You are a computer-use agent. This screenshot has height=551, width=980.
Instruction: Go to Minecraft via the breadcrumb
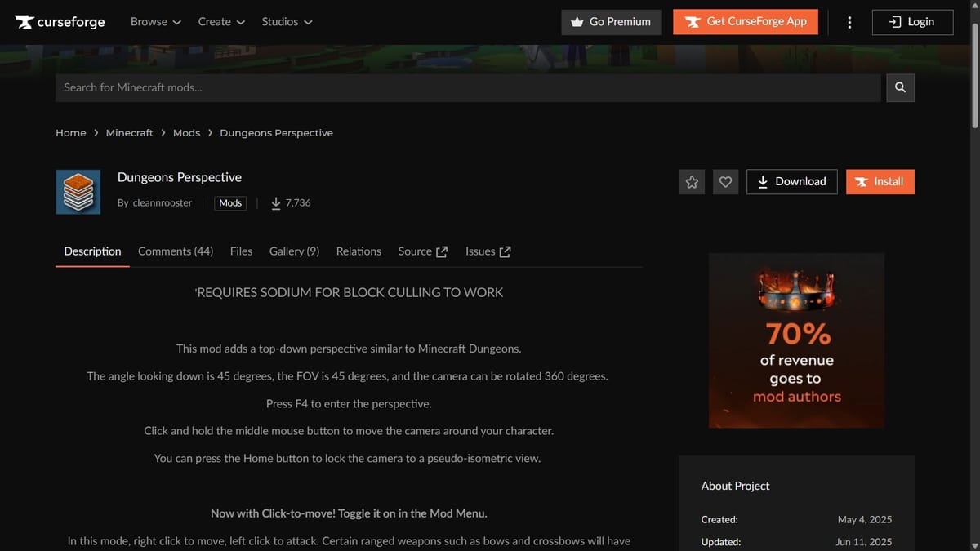coord(129,132)
